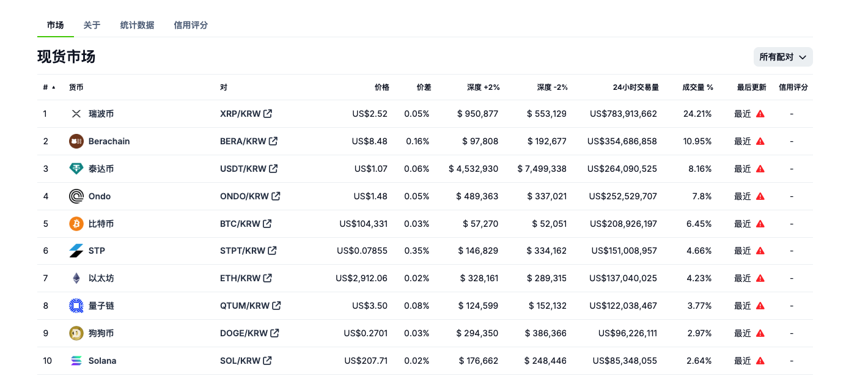Sort by the 价格 column header
Image resolution: width=868 pixels, height=376 pixels.
point(381,87)
